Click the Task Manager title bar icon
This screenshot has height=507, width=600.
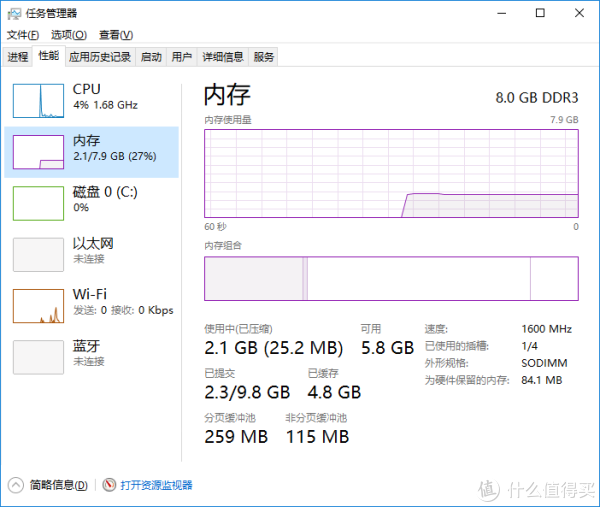pos(14,14)
